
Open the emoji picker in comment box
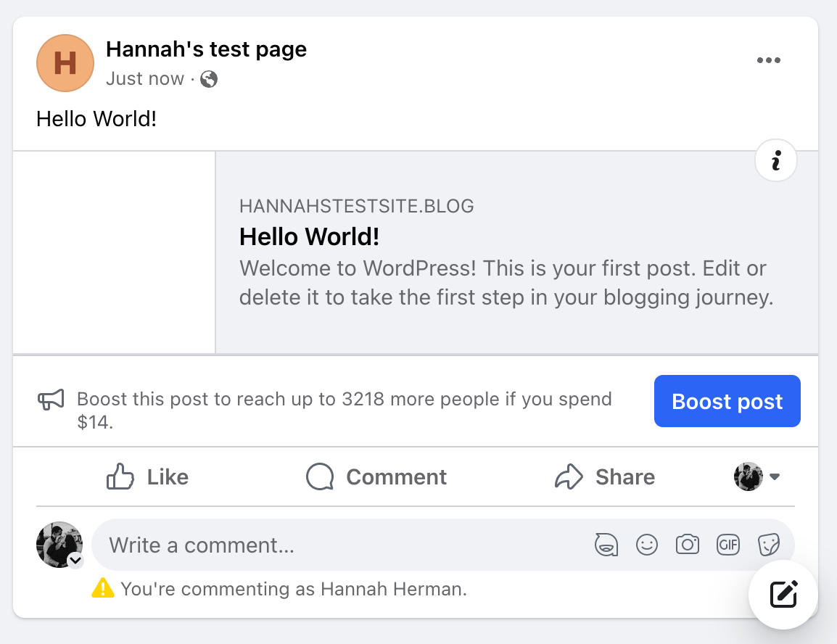tap(647, 545)
